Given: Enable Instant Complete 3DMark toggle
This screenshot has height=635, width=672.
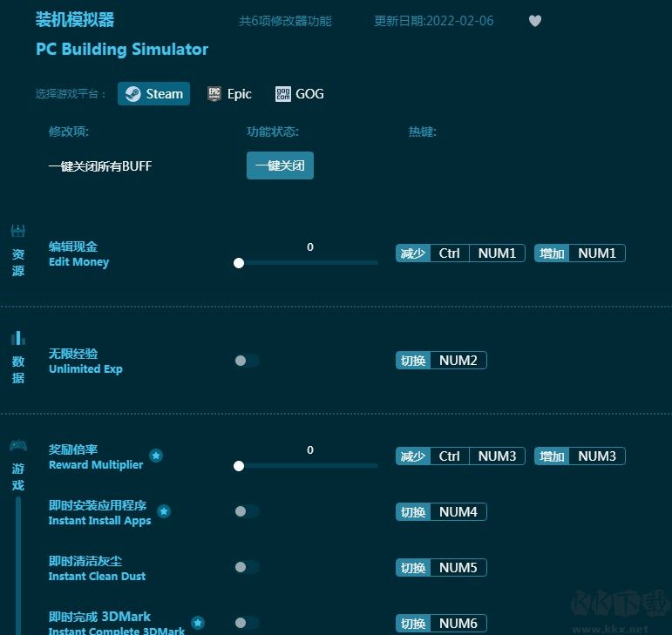Looking at the screenshot, I should [x=246, y=623].
